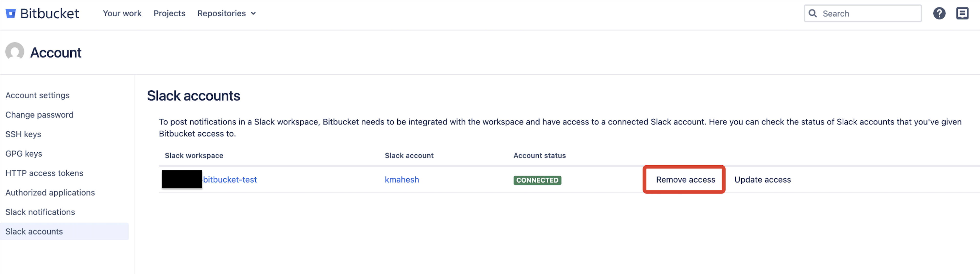Select Slack notifications in the sidebar
Image resolution: width=980 pixels, height=274 pixels.
(x=40, y=212)
